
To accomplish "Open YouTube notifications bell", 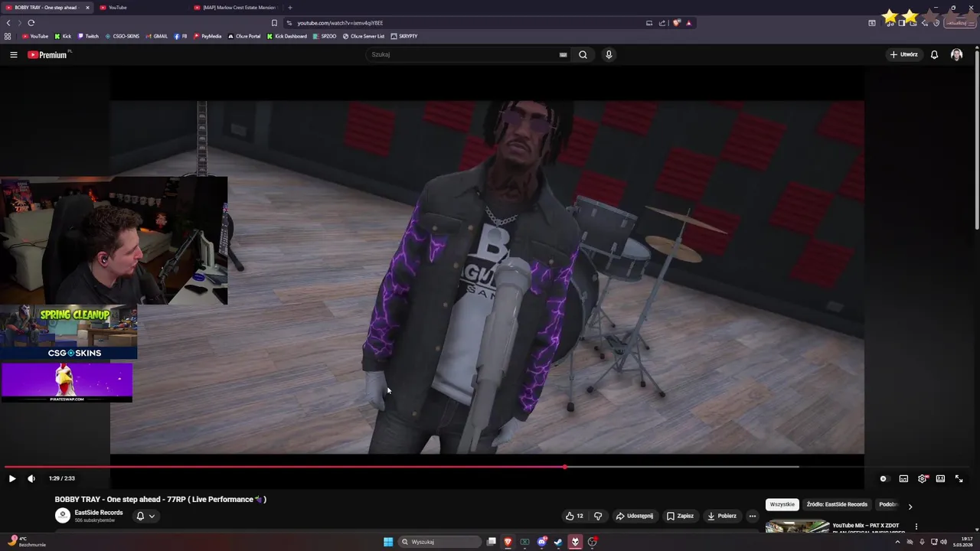I will coord(934,54).
